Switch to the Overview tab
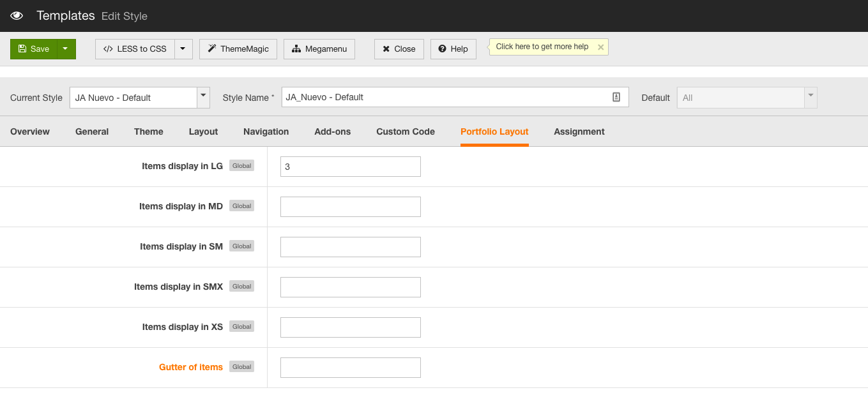 click(30, 131)
